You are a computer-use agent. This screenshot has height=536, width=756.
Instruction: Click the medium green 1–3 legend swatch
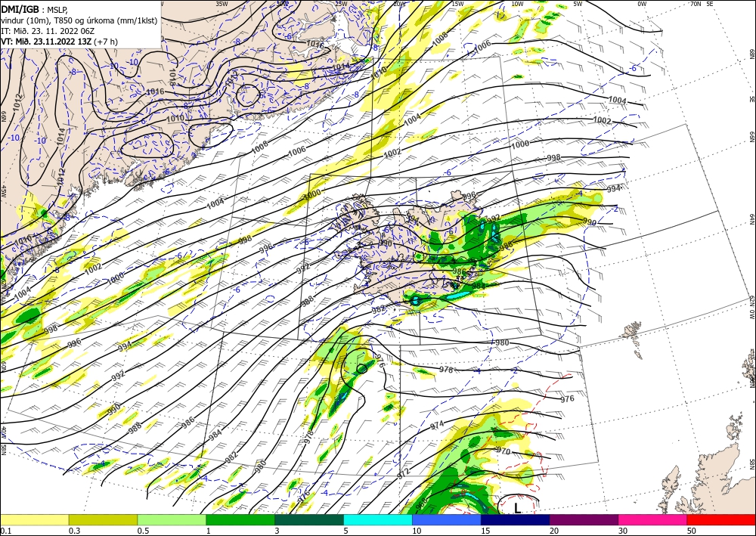(240, 519)
